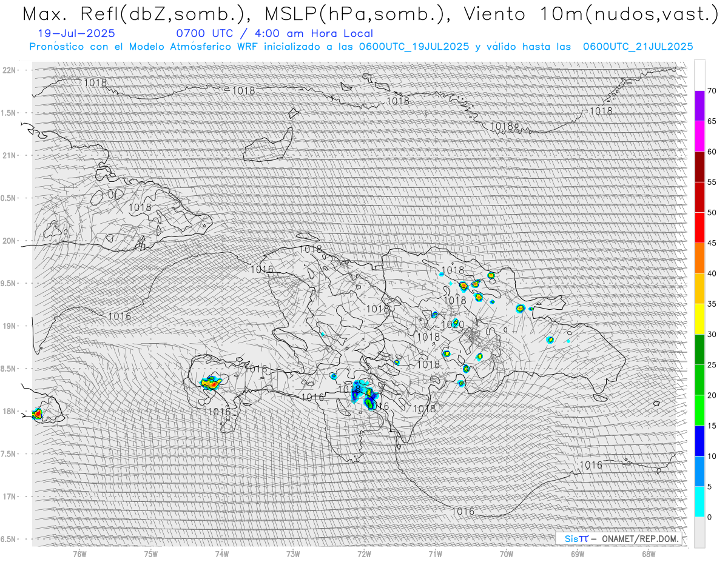Click the 75W longitude axis label
Image resolution: width=728 pixels, height=562 pixels.
[151, 554]
